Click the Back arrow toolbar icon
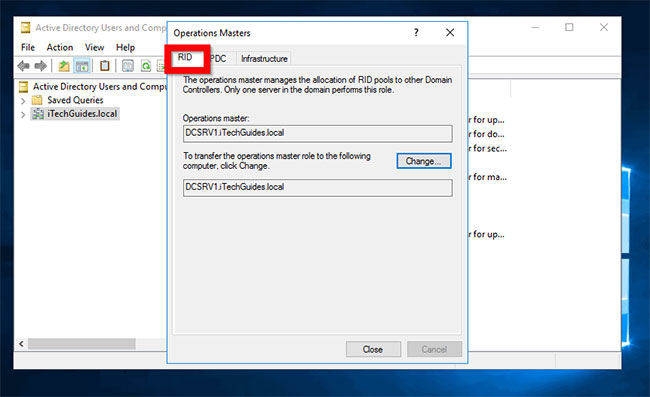The height and width of the screenshot is (397, 650). (x=23, y=65)
